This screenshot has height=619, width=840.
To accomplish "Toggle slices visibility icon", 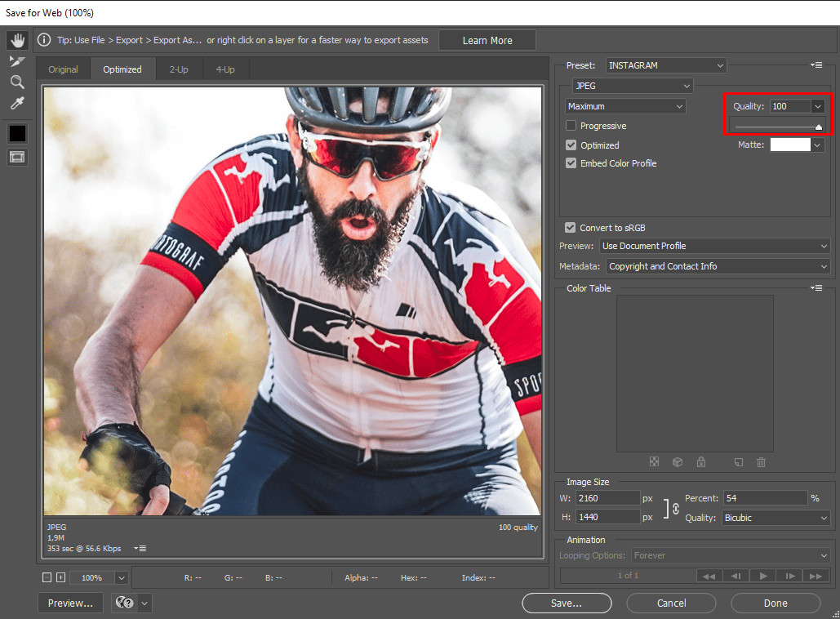I will [17, 156].
